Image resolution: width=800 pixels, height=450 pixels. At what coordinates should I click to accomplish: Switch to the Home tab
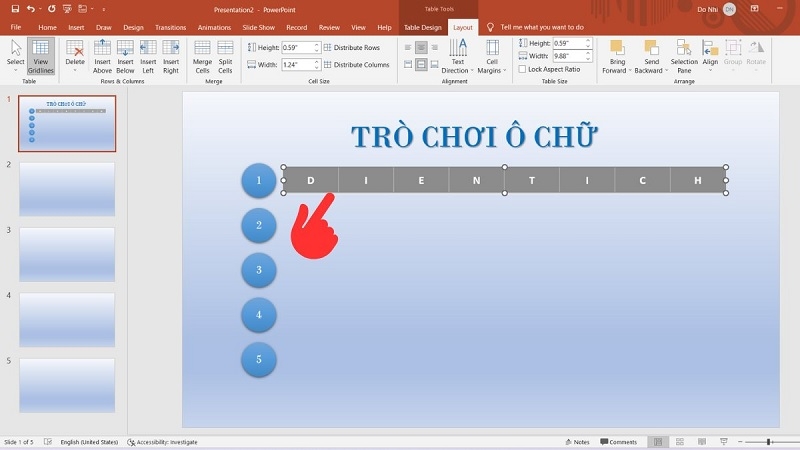[47, 27]
